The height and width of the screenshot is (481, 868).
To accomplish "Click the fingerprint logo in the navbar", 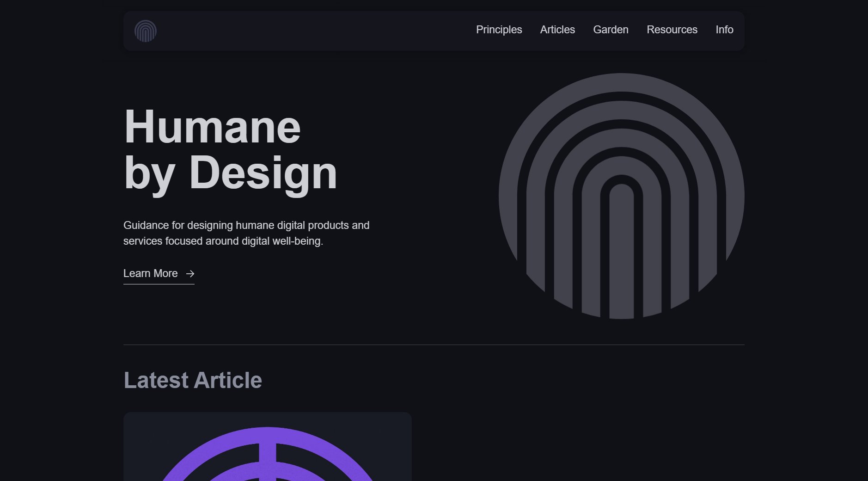I will (145, 31).
